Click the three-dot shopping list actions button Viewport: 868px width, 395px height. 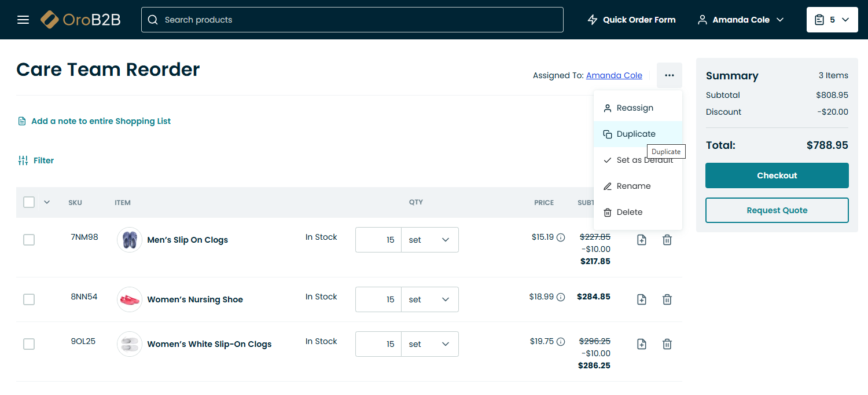coord(669,75)
